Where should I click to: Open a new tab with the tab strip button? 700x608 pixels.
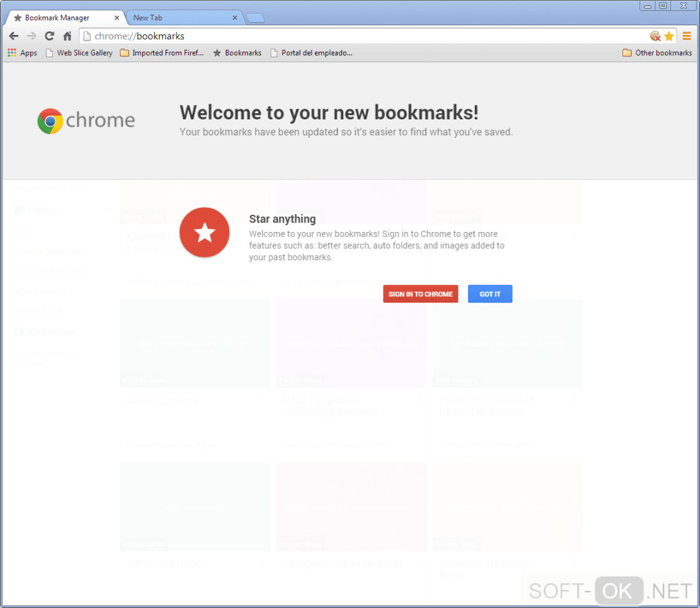255,18
